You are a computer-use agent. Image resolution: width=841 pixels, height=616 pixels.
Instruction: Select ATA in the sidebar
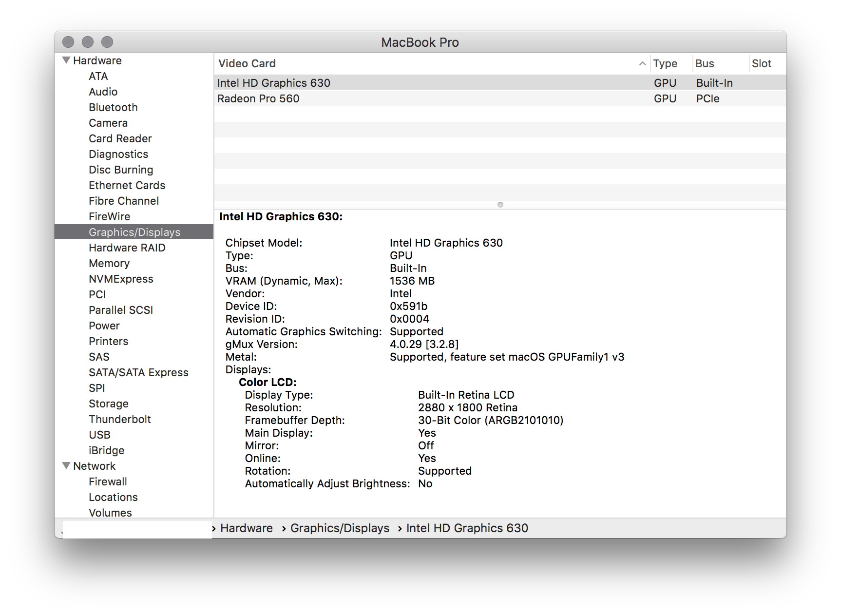click(x=98, y=76)
